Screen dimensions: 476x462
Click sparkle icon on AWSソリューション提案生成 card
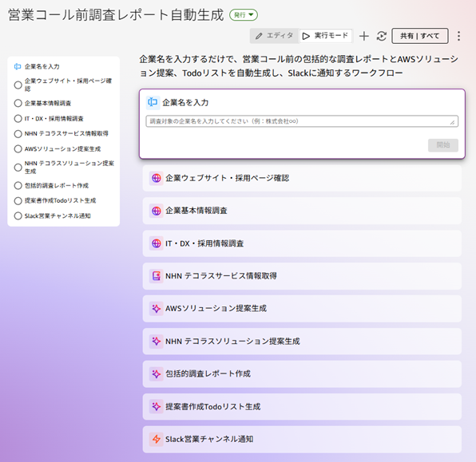(x=156, y=309)
